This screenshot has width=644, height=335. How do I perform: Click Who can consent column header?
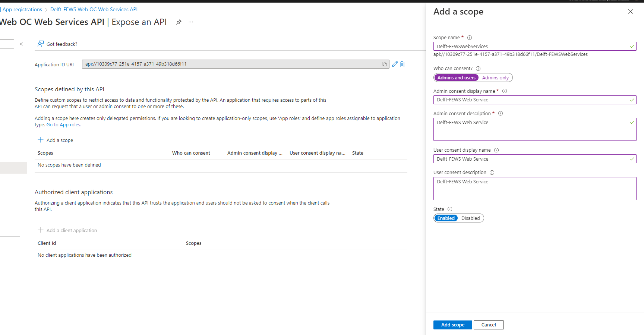click(191, 153)
